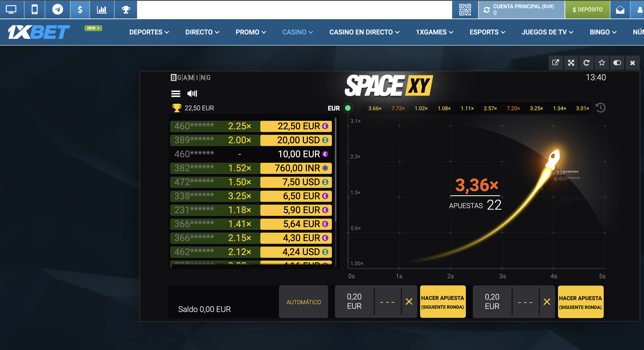
Task: Open the round history clock icon
Action: pos(601,108)
